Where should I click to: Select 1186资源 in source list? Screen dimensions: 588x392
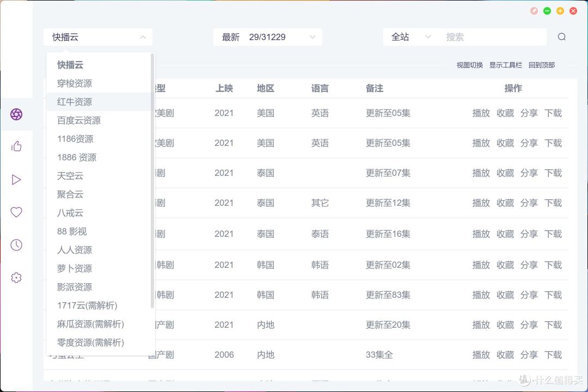tap(98, 139)
